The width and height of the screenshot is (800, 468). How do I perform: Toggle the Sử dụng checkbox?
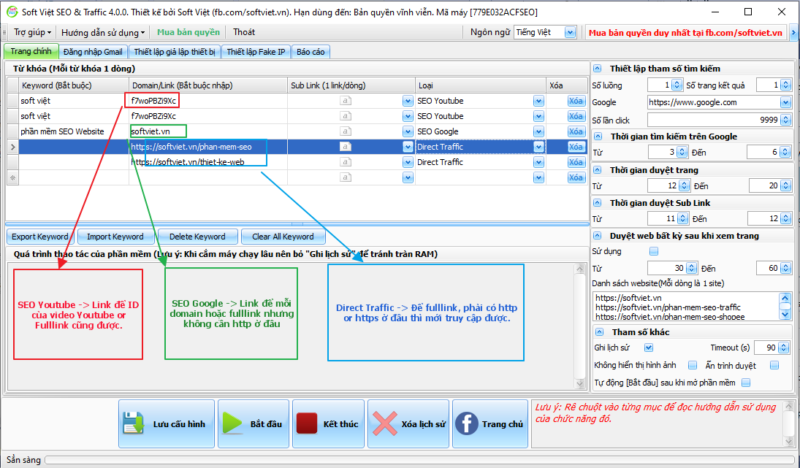(x=654, y=251)
